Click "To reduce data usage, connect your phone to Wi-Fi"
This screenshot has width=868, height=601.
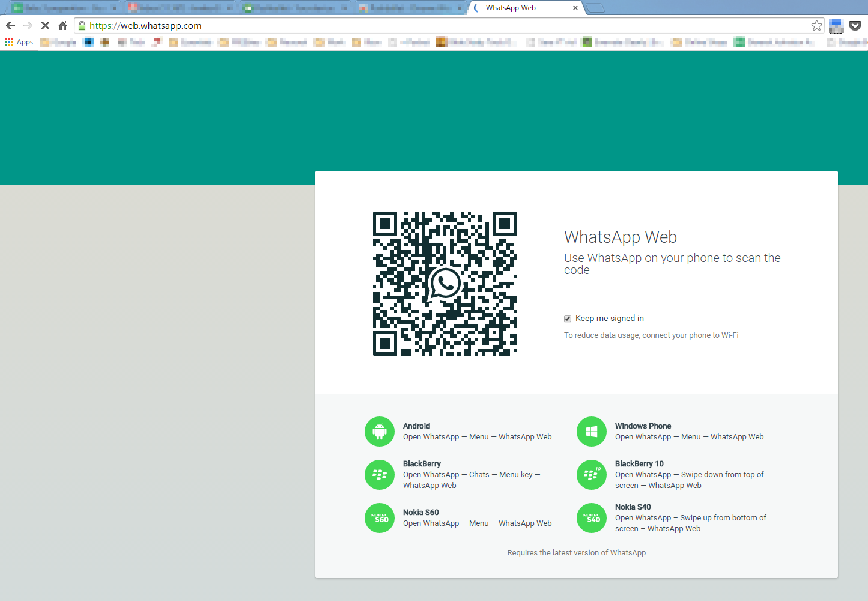651,335
